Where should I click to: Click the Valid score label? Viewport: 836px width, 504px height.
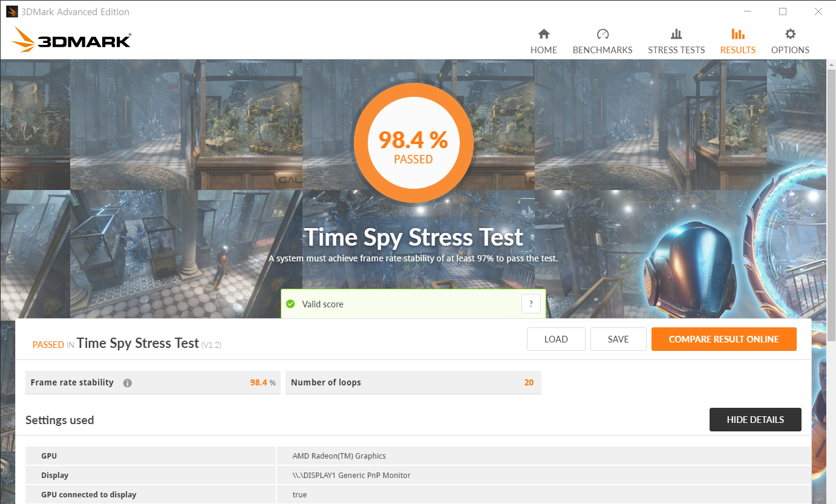[x=322, y=304]
